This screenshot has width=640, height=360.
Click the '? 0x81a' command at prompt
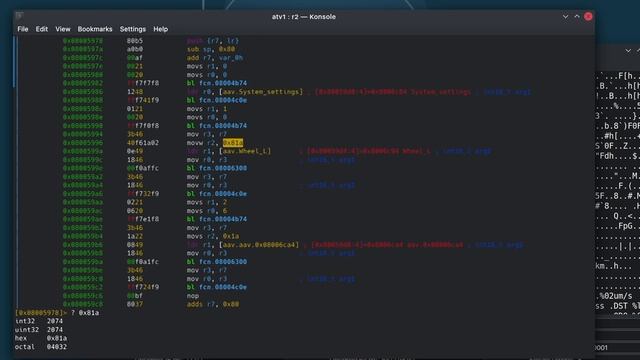[85, 313]
